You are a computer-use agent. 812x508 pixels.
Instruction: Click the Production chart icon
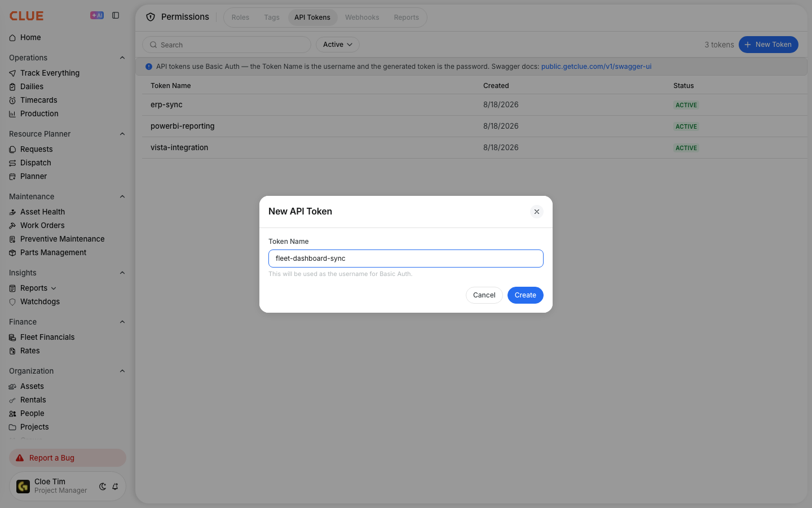[x=12, y=114]
